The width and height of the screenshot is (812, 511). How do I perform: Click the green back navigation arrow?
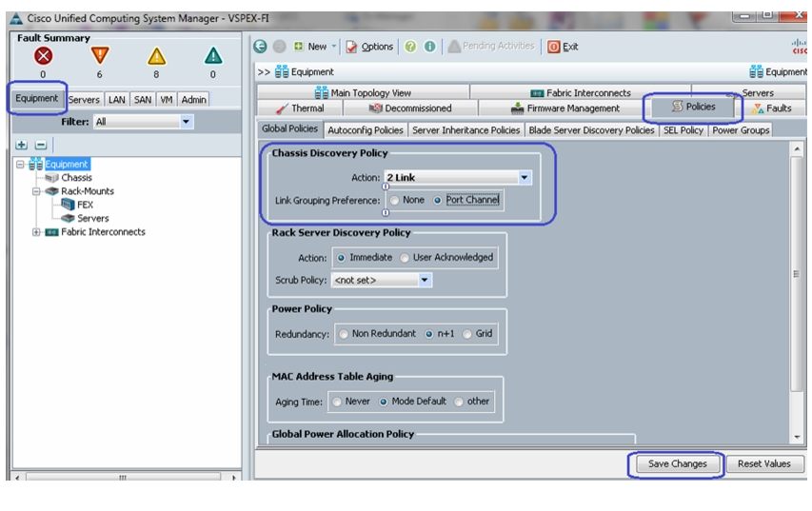coord(260,47)
